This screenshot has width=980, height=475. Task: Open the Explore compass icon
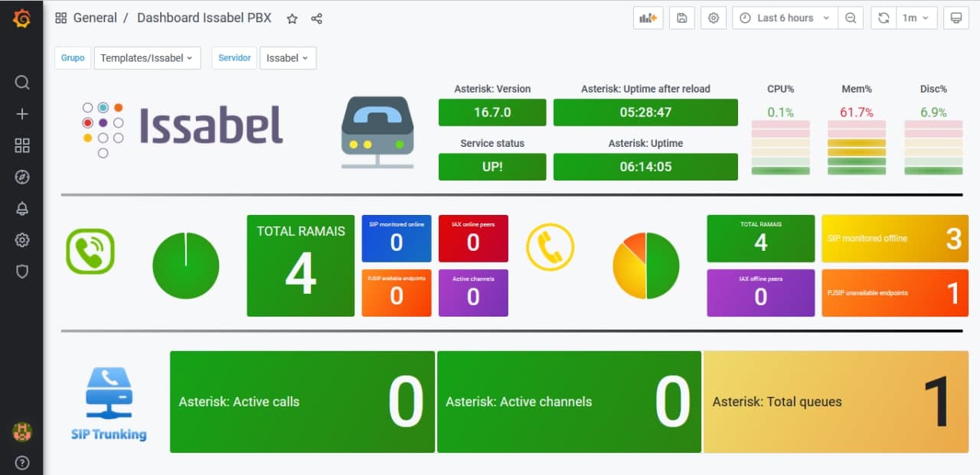(22, 177)
